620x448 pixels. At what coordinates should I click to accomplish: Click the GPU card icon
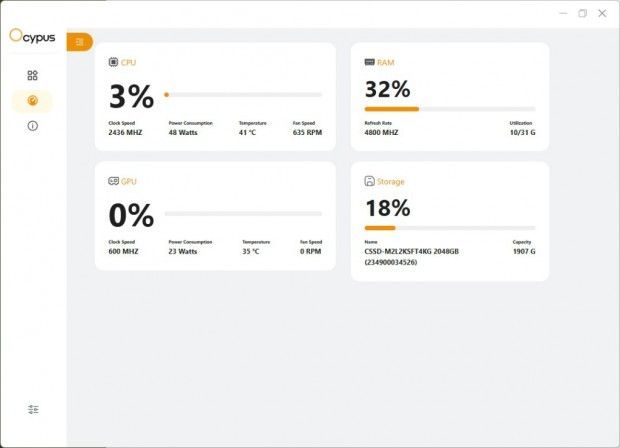click(x=113, y=181)
